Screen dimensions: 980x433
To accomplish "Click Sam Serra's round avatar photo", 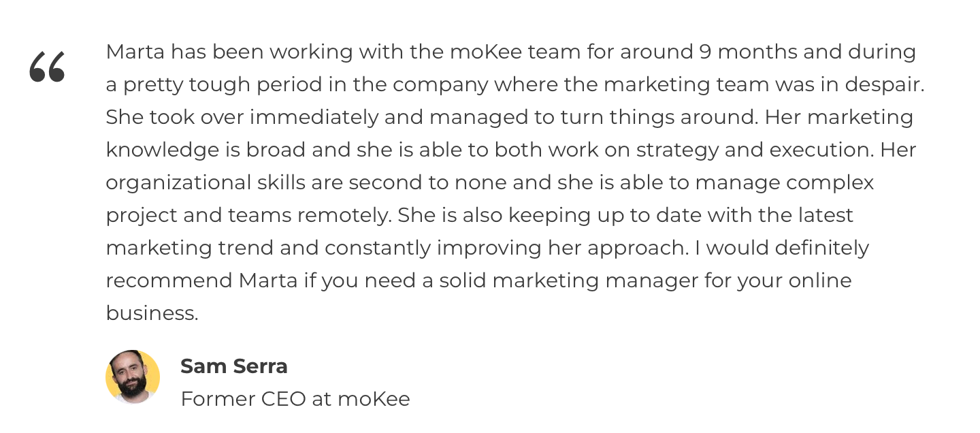I will tap(133, 376).
